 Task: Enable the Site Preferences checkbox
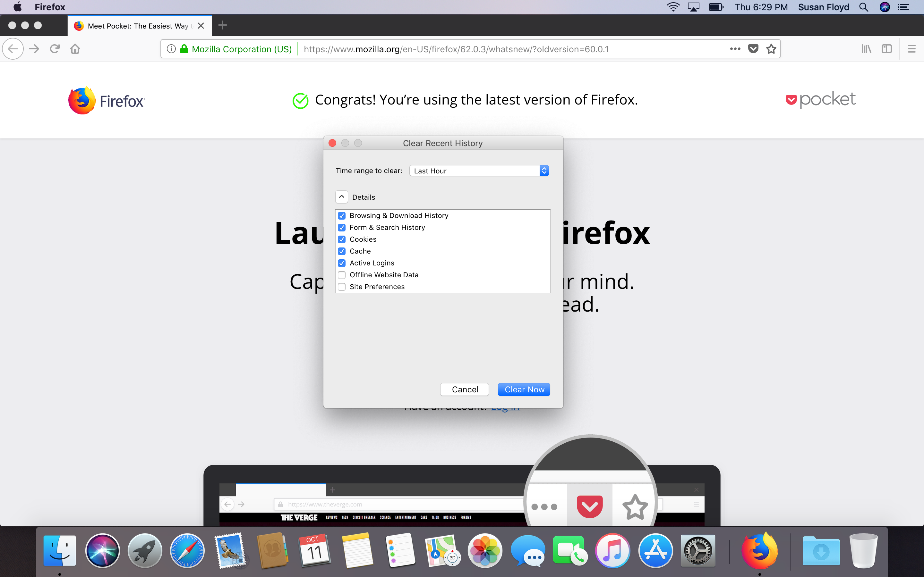click(x=343, y=287)
